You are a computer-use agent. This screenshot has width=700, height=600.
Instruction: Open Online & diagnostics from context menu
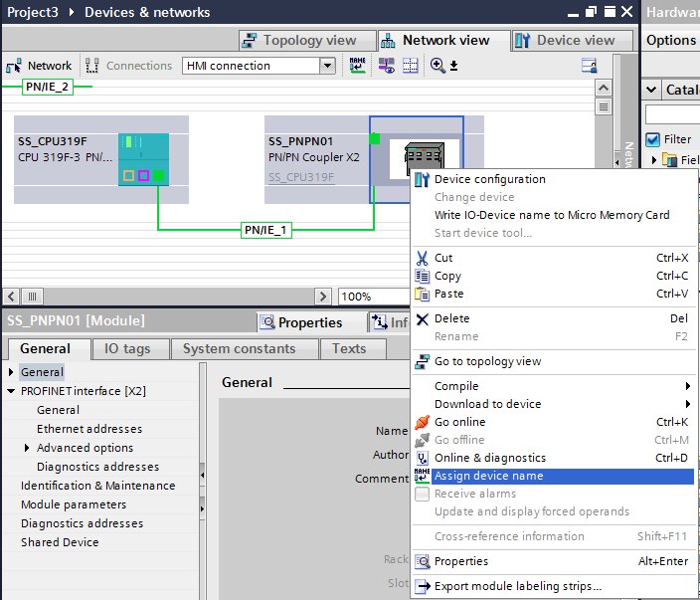click(x=489, y=458)
